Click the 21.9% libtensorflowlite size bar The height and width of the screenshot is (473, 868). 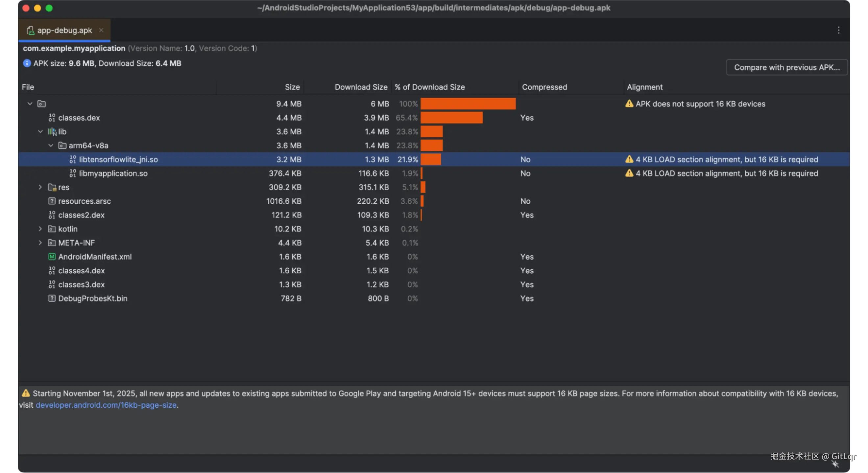pyautogui.click(x=431, y=159)
